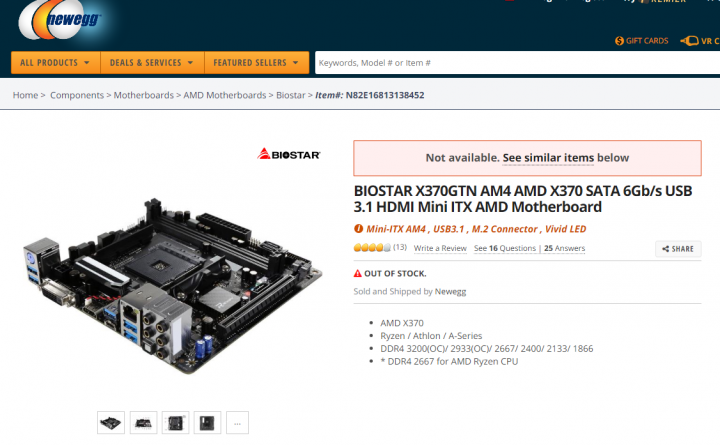Click the star rating icons
Image resolution: width=720 pixels, height=445 pixels.
372,248
